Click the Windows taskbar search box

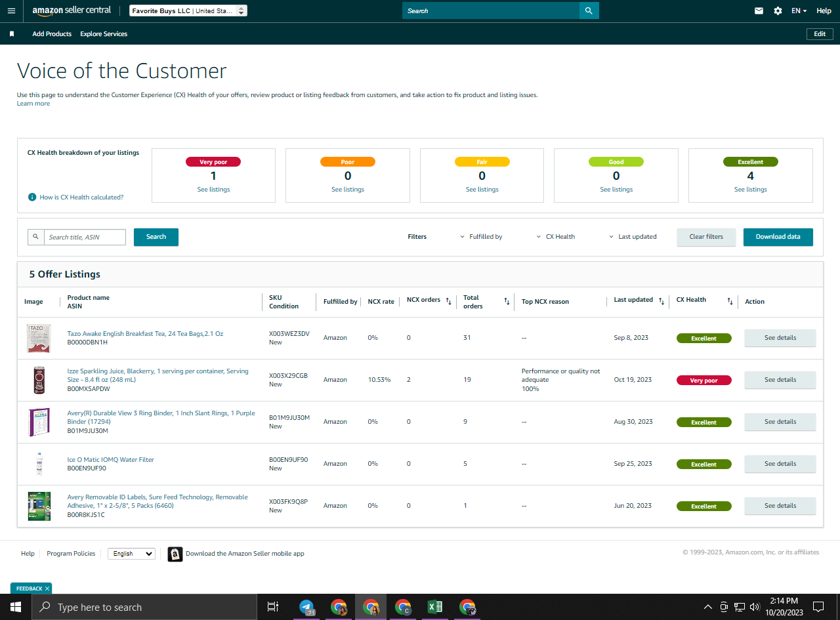click(x=144, y=607)
